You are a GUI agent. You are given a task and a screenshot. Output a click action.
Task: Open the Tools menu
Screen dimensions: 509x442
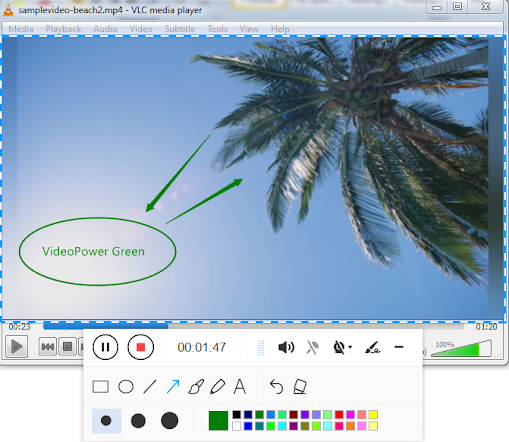pos(217,29)
